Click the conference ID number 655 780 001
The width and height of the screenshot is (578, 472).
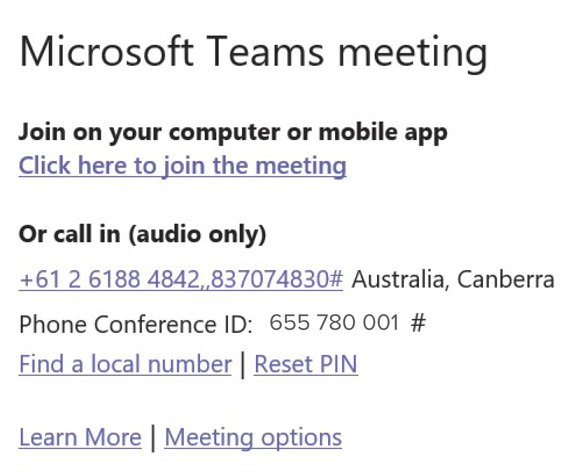tap(334, 322)
